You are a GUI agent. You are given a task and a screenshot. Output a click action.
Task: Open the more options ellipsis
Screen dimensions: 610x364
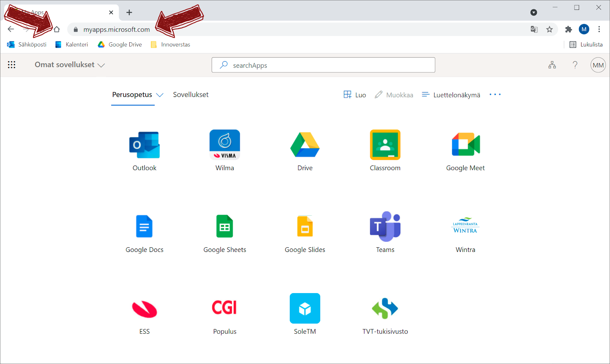click(x=495, y=95)
